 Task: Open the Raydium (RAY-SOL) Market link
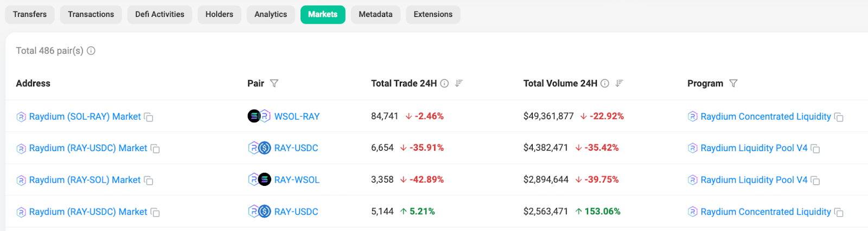pyautogui.click(x=85, y=180)
